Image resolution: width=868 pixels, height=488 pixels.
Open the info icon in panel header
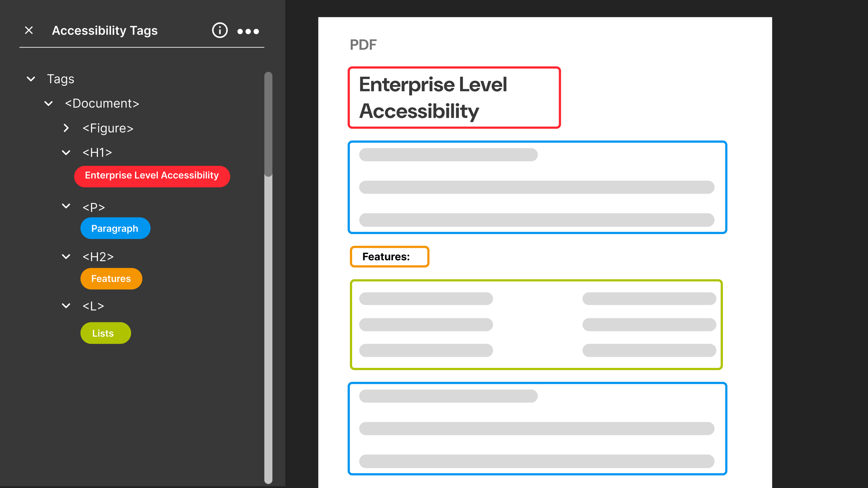click(x=219, y=31)
